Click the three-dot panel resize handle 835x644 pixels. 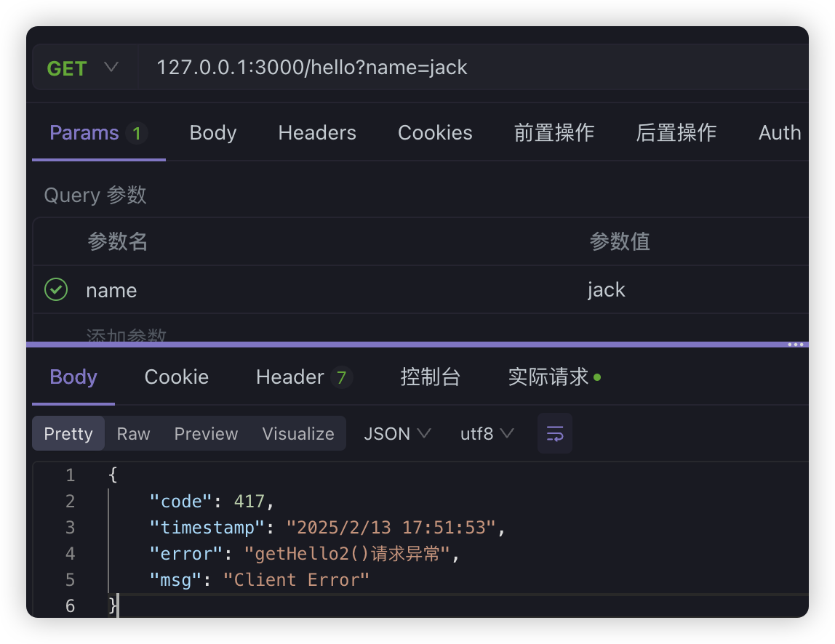point(796,345)
